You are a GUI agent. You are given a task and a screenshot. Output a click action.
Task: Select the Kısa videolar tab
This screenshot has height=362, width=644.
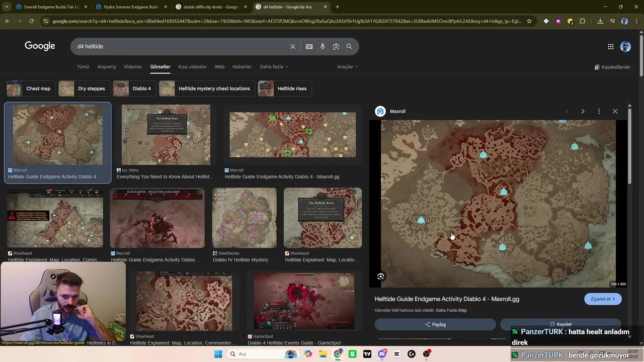pyautogui.click(x=192, y=67)
